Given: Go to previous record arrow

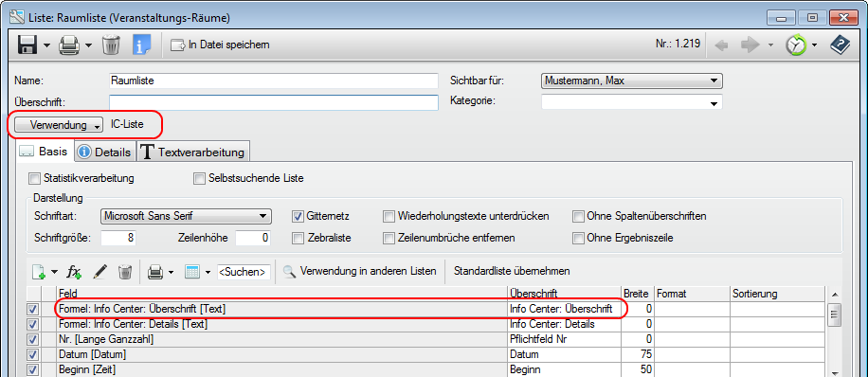Looking at the screenshot, I should click(x=722, y=45).
